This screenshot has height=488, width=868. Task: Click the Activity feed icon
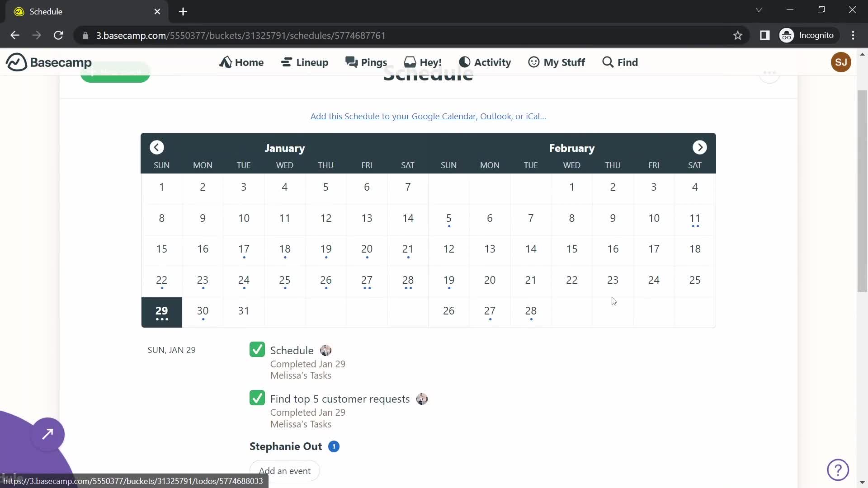pyautogui.click(x=464, y=62)
